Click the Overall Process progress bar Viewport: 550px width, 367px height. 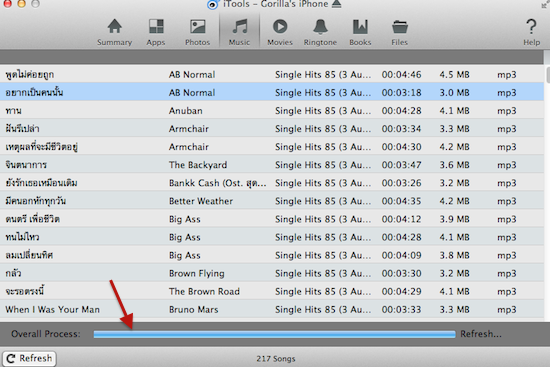point(274,334)
